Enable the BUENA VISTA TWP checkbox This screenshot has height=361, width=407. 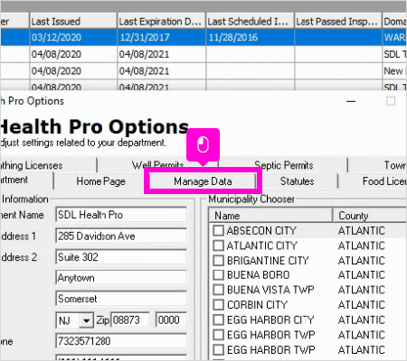(x=218, y=289)
